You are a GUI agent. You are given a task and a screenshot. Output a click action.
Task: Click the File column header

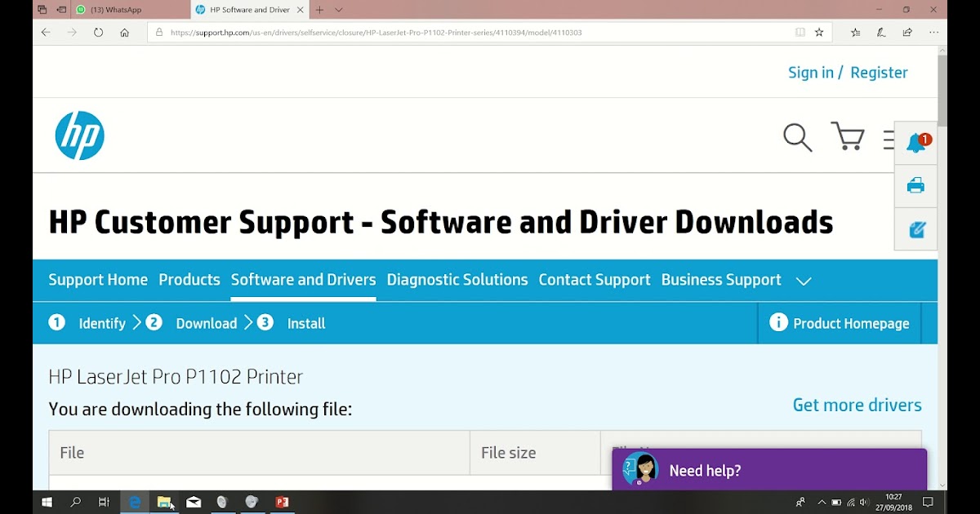coord(259,453)
